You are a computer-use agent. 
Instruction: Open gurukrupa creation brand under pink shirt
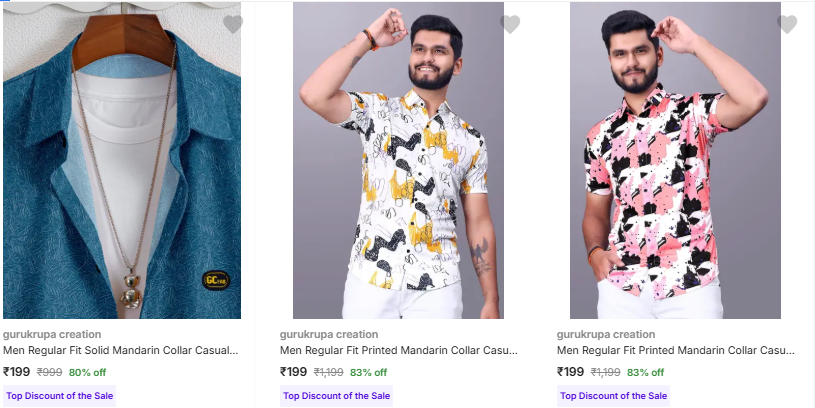tap(606, 334)
